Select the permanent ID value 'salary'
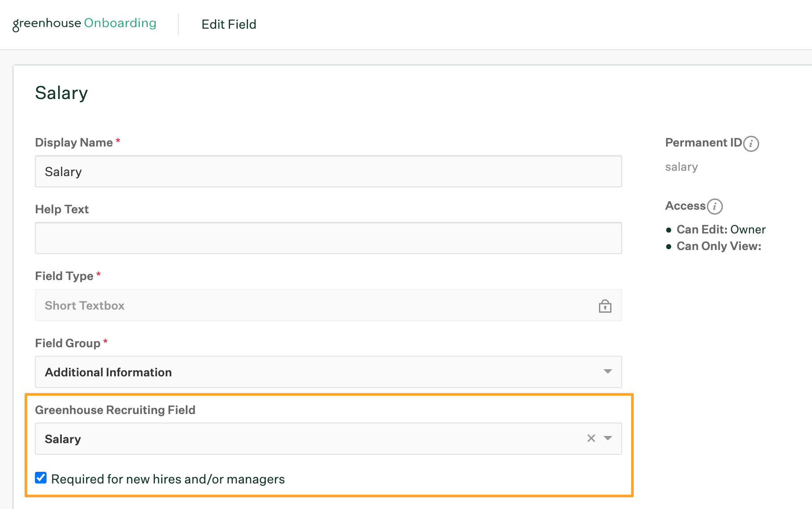 (681, 167)
